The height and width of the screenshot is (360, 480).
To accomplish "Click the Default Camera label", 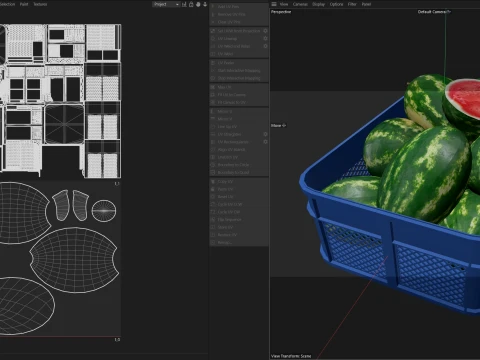I will click(x=432, y=12).
